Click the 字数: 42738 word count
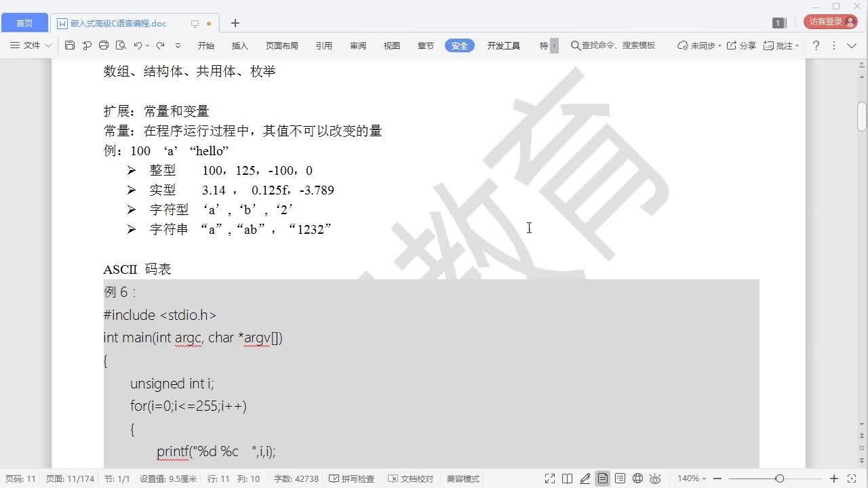Image resolution: width=868 pixels, height=488 pixels. point(296,479)
